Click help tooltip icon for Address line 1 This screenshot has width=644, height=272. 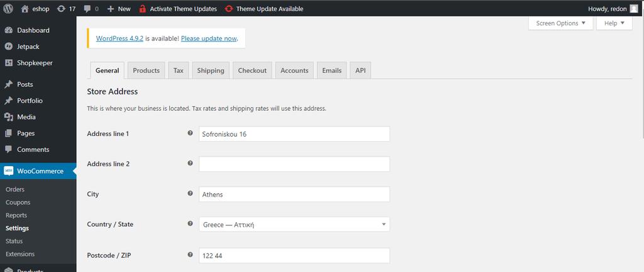tap(190, 133)
